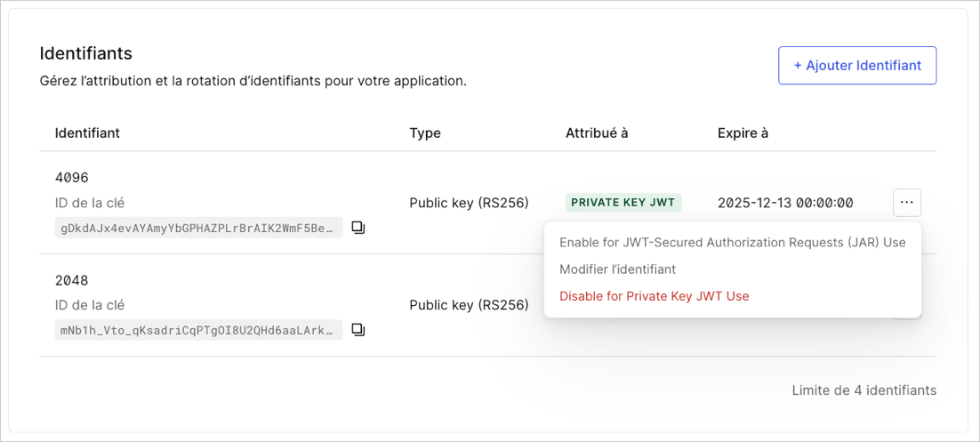Click the Identifiant column header
The image size is (980, 442).
point(87,133)
